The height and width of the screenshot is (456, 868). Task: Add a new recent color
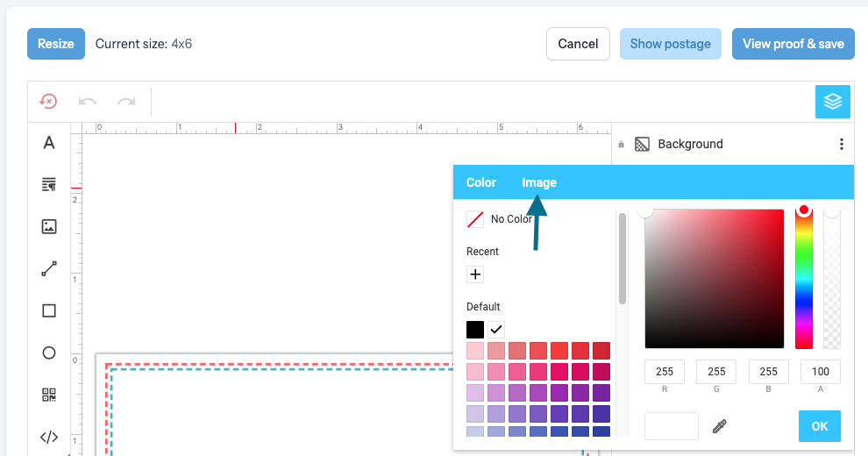[475, 274]
